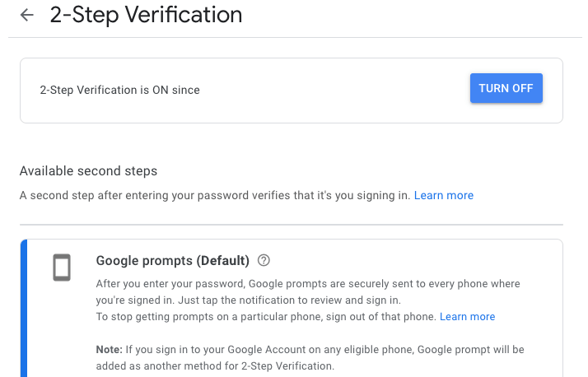Select the 'Google prompts (Default)' heading
Image resolution: width=588 pixels, height=377 pixels.
coord(172,260)
